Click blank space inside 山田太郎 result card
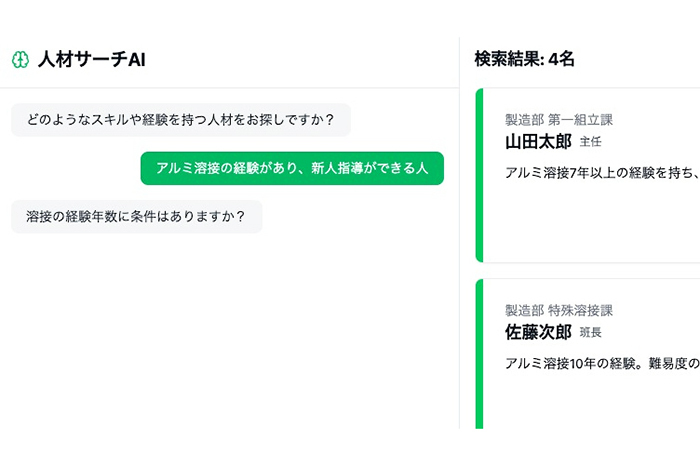Viewport: 700px width, 466px height. [x=600, y=225]
